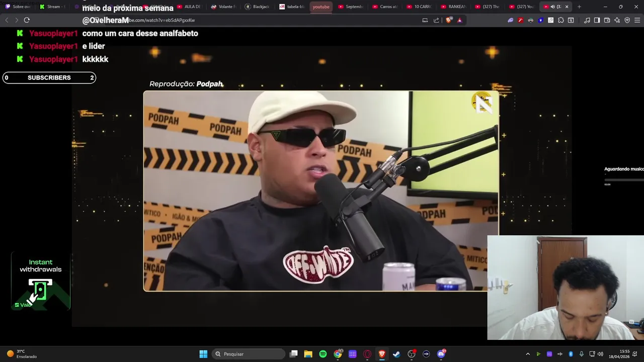This screenshot has height=362, width=644.
Task: Go forward with the browser forward arrow
Action: (x=17, y=20)
